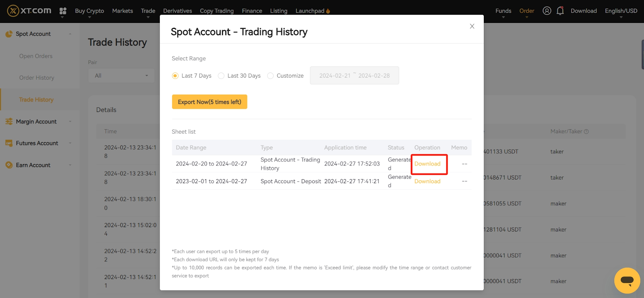Close the Trading History dialog
The height and width of the screenshot is (298, 644).
(x=472, y=26)
